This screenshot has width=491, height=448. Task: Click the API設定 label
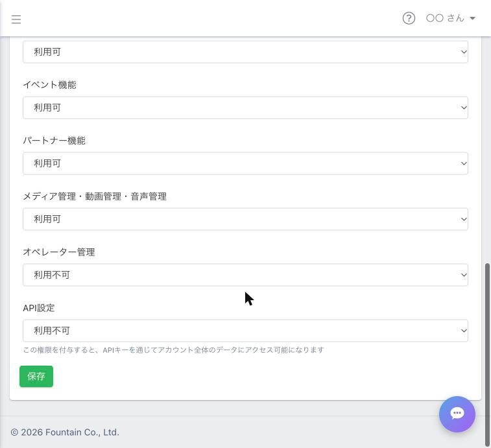click(x=39, y=308)
